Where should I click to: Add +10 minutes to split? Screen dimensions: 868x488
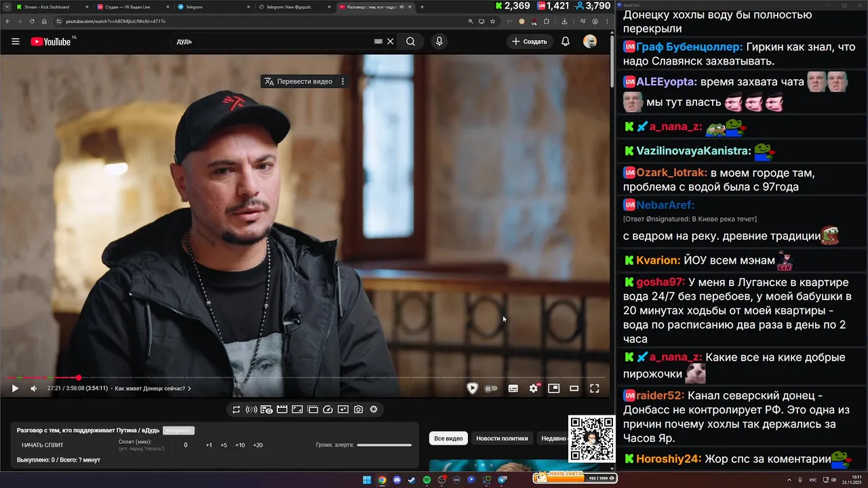click(x=240, y=445)
